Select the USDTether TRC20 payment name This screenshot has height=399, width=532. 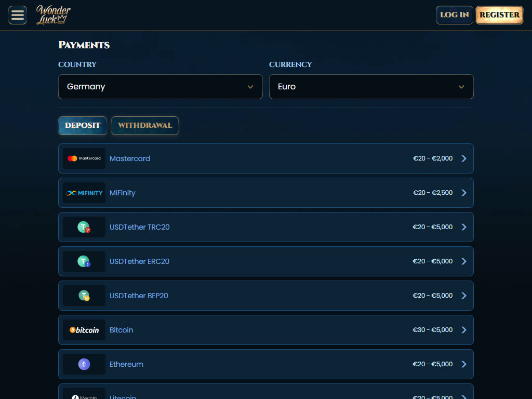click(x=139, y=227)
